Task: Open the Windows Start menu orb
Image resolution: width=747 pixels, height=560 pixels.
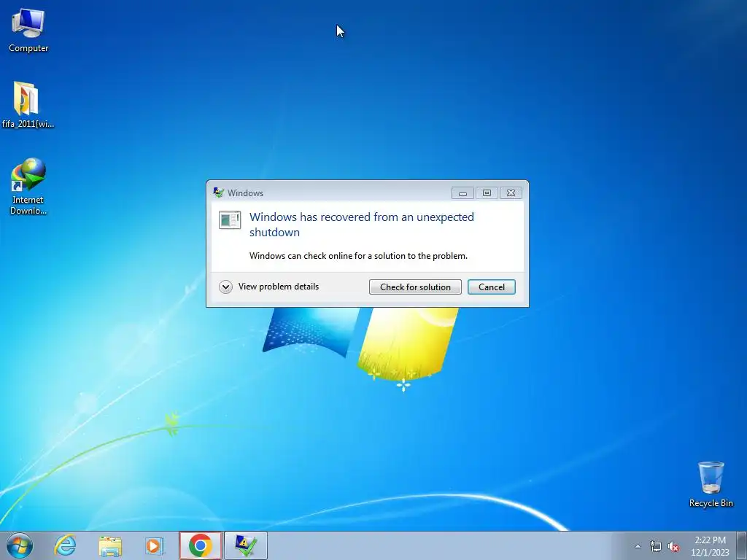Action: click(20, 545)
